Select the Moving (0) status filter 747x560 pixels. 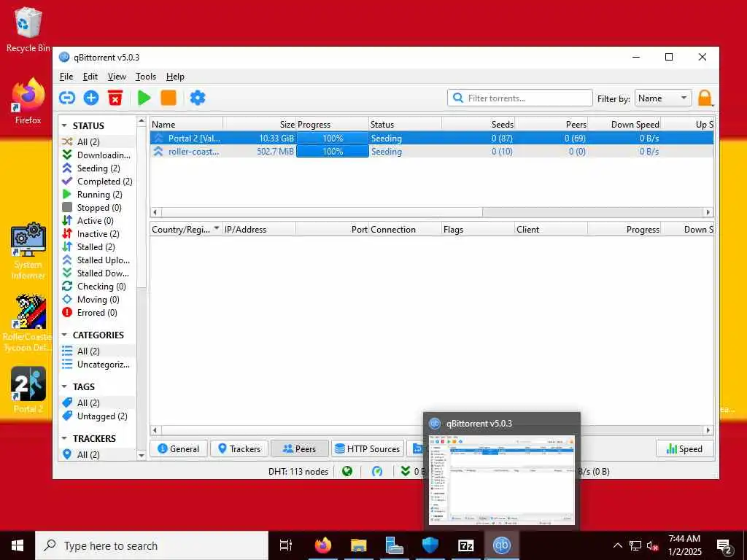point(97,300)
